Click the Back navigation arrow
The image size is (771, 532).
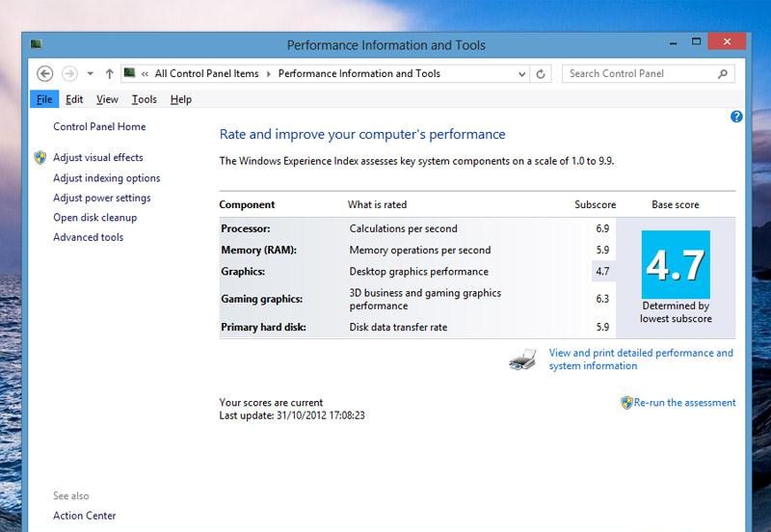(x=44, y=73)
